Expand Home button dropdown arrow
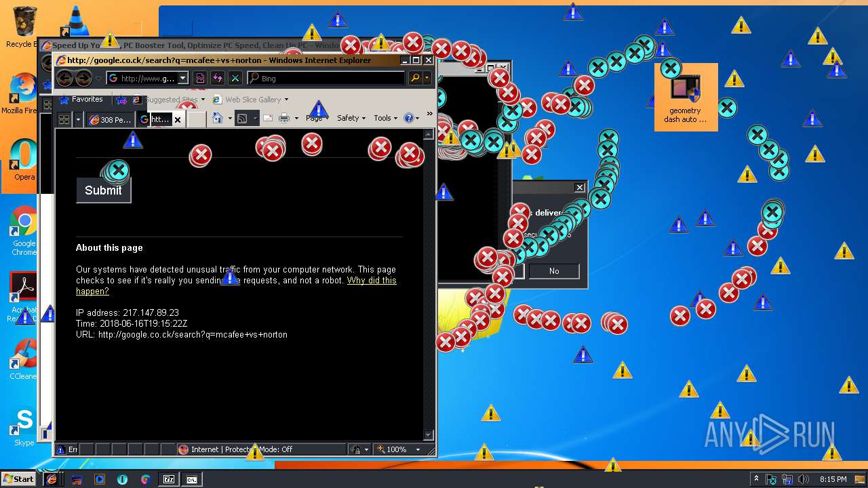Viewport: 868px width, 488px height. (x=229, y=118)
